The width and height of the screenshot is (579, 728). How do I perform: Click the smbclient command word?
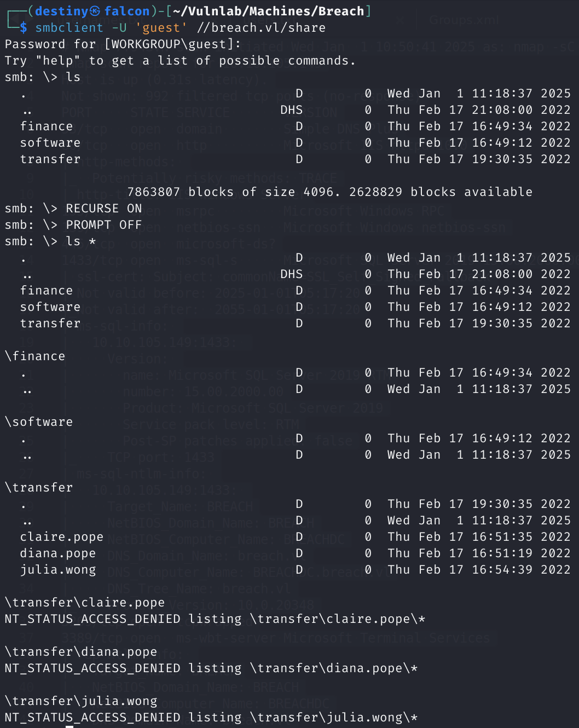tap(69, 28)
